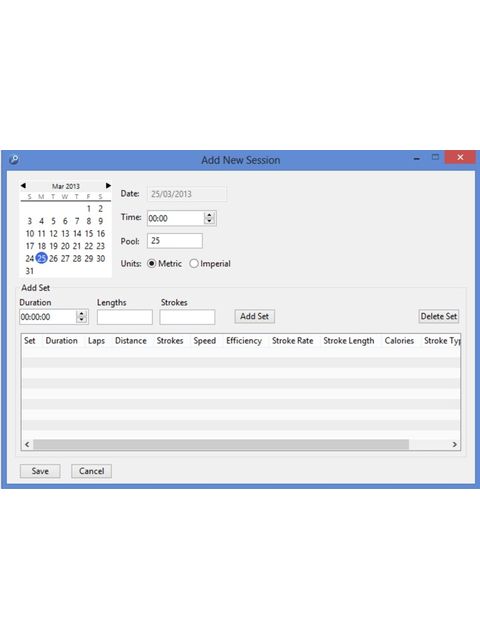The height and width of the screenshot is (640, 480).
Task: Focus the Time input field
Action: (176, 218)
